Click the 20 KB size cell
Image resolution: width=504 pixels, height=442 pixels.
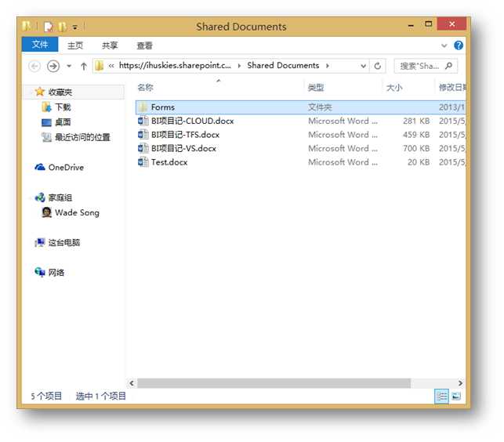pos(419,162)
